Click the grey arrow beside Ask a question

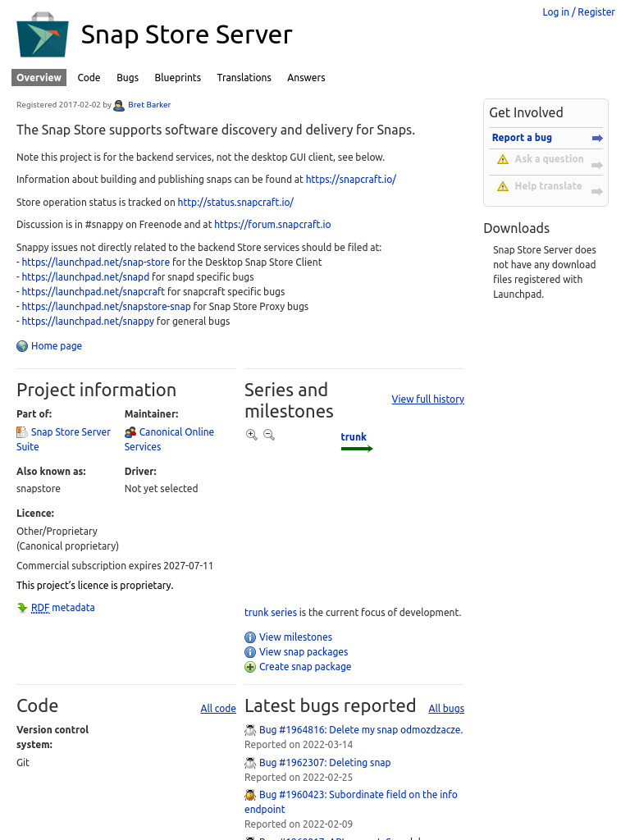(x=597, y=165)
